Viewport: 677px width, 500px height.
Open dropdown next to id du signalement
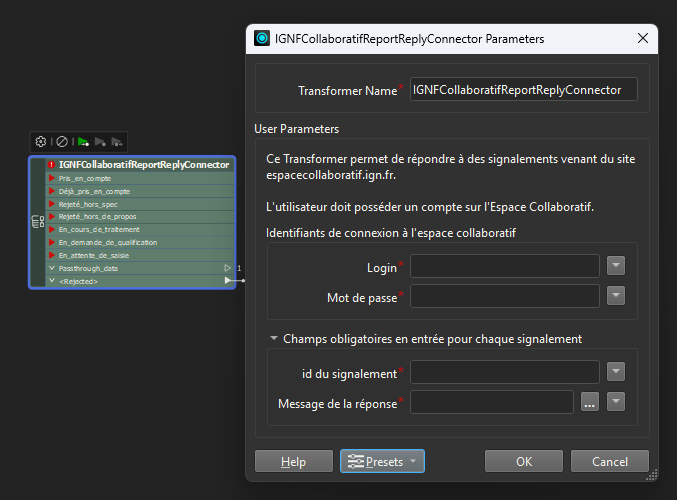tap(616, 371)
